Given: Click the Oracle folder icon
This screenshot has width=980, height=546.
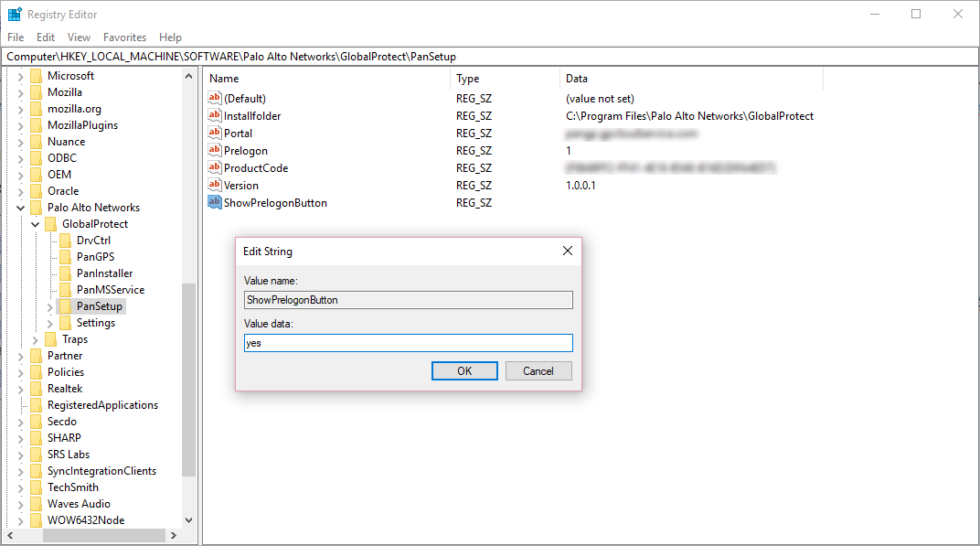Looking at the screenshot, I should (37, 191).
